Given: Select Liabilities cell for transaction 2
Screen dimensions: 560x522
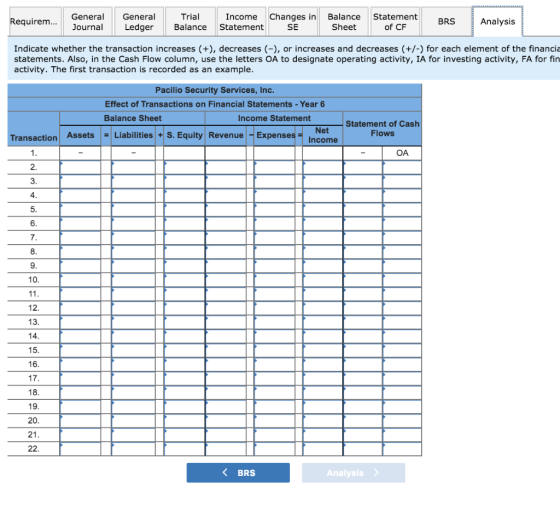Looking at the screenshot, I should (x=134, y=167).
